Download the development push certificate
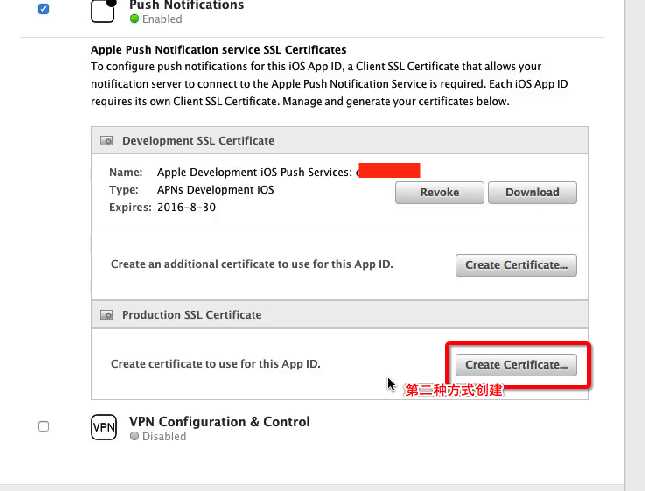 532,192
